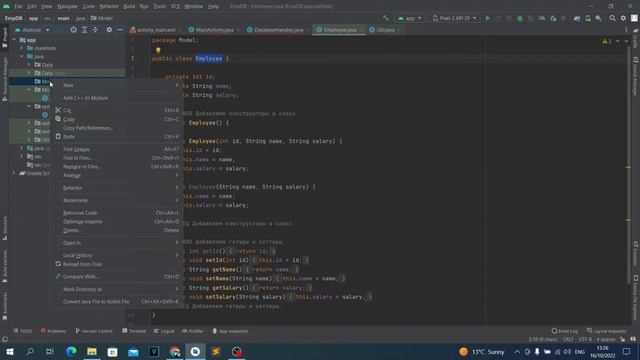Open the Navigate menu
Viewport: 640px width, 360px height.
click(x=67, y=6)
